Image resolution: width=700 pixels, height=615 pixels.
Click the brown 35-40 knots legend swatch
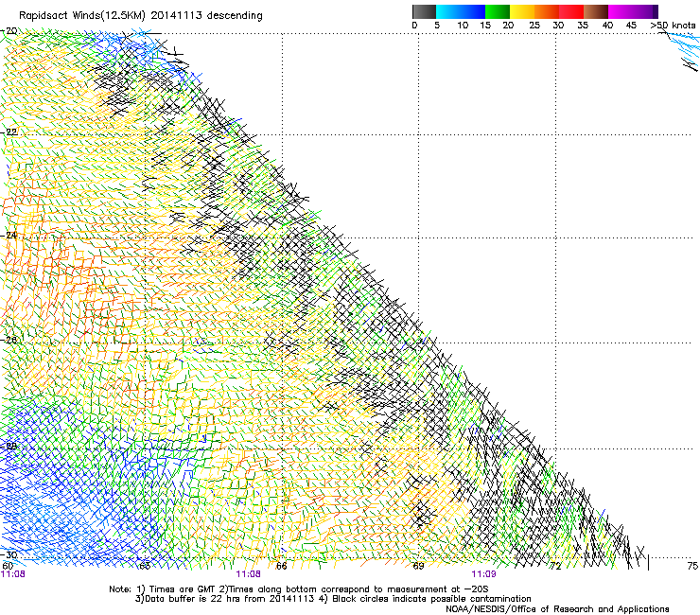pos(596,11)
